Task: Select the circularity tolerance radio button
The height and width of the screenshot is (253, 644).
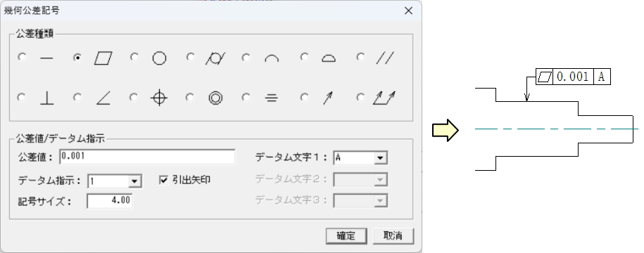Action: (134, 57)
